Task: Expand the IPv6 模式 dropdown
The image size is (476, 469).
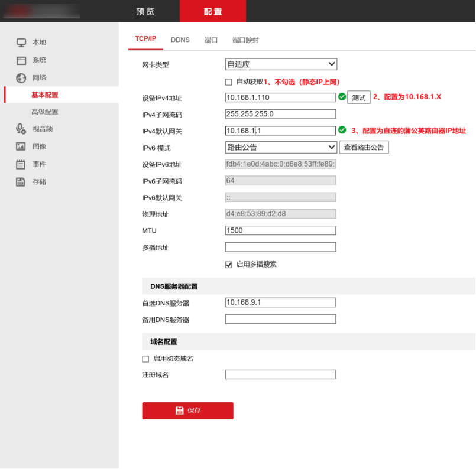Action: click(281, 147)
